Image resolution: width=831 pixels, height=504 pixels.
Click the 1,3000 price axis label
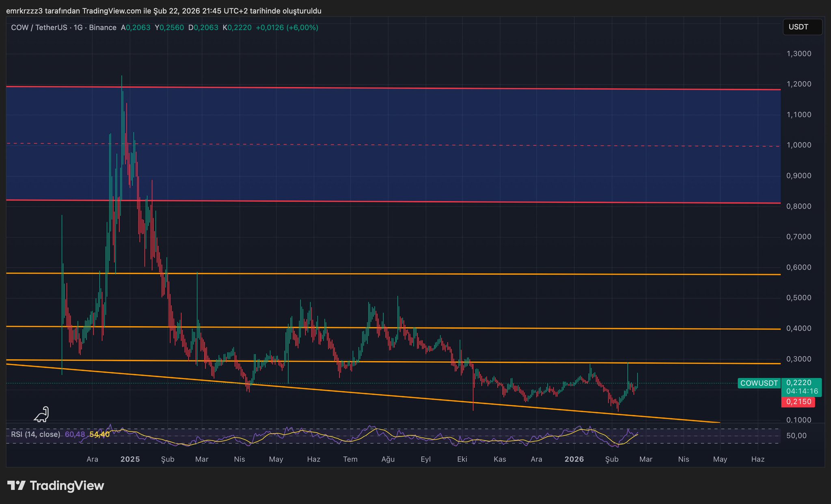point(799,54)
